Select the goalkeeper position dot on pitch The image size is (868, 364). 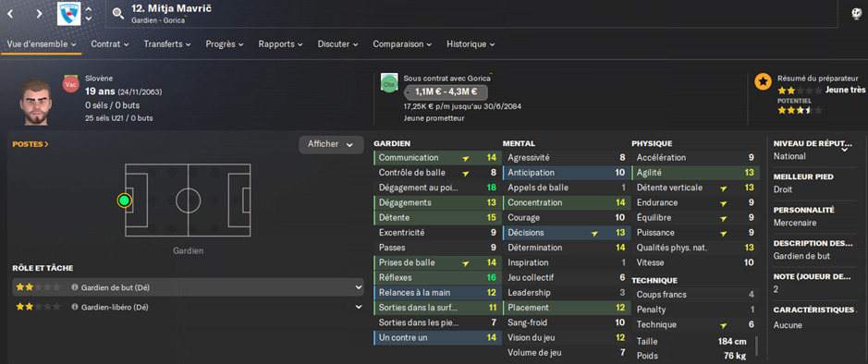point(125,200)
